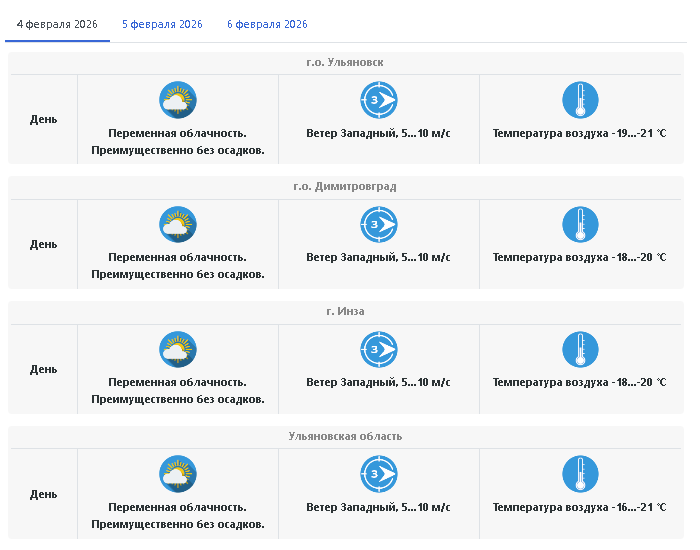Screen dimensions: 700x550
Task: Click the cloud icon for Ульяновская область
Action: [x=178, y=474]
